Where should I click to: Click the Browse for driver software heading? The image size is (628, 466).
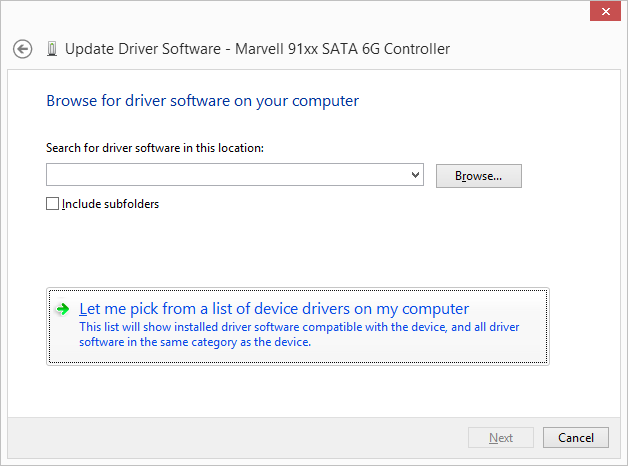tap(203, 101)
